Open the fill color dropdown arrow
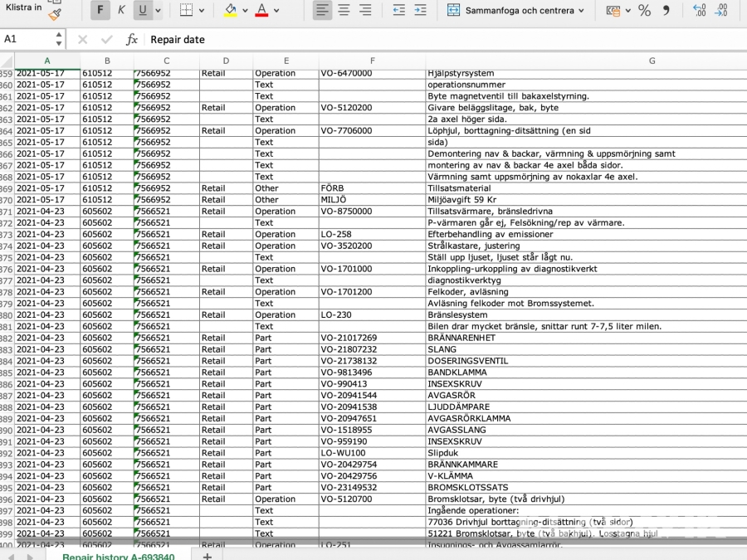 [x=245, y=11]
